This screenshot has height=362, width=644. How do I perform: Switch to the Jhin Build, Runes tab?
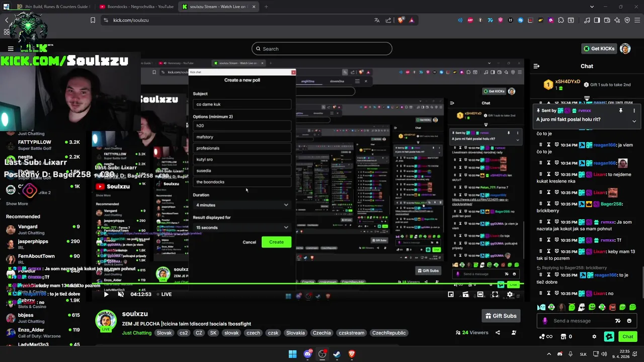pos(53,7)
